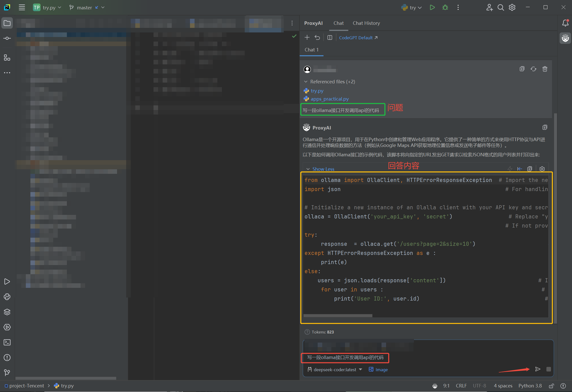The width and height of the screenshot is (572, 392).
Task: Toggle read-only lock in status bar
Action: pos(551,386)
